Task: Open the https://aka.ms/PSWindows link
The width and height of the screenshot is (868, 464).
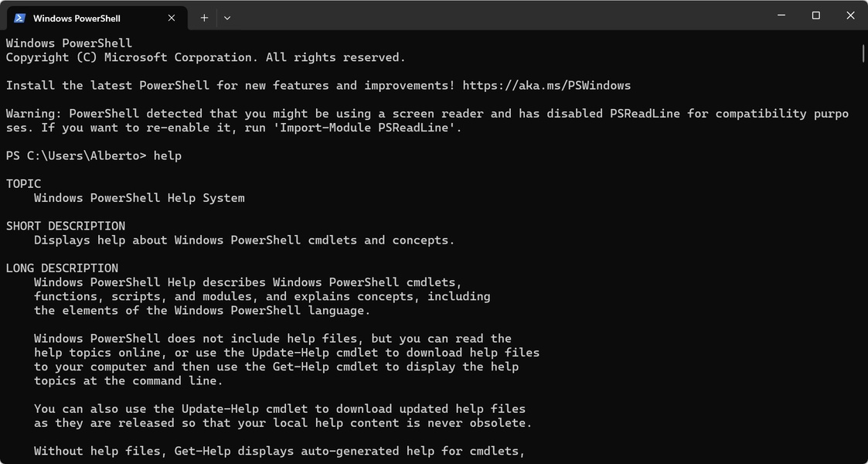Action: pyautogui.click(x=546, y=85)
